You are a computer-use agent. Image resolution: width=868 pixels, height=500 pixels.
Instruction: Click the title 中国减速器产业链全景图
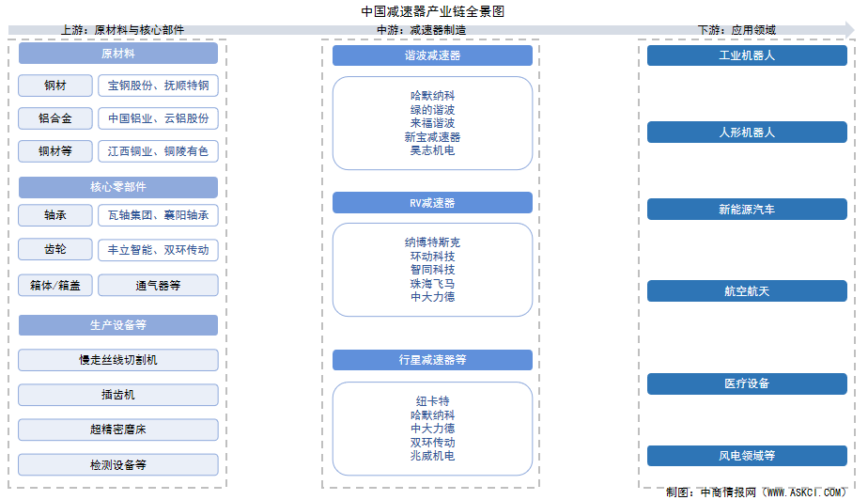[432, 11]
